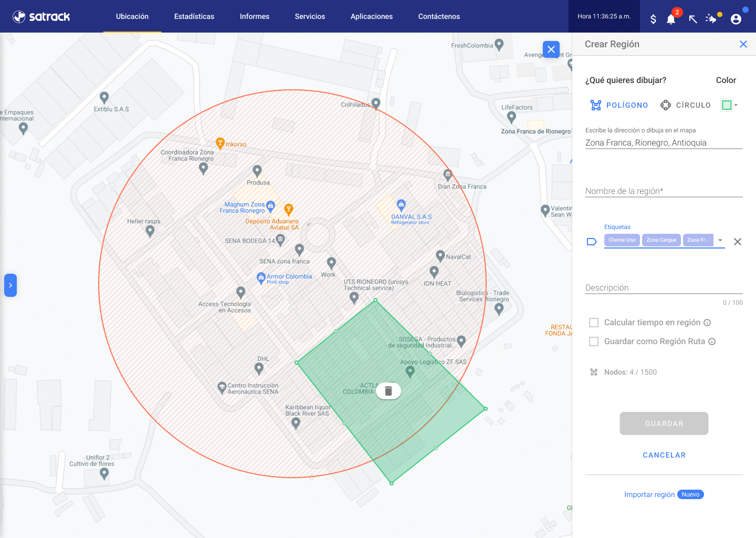Go to the Informes menu
This screenshot has width=756, height=538.
tap(255, 16)
